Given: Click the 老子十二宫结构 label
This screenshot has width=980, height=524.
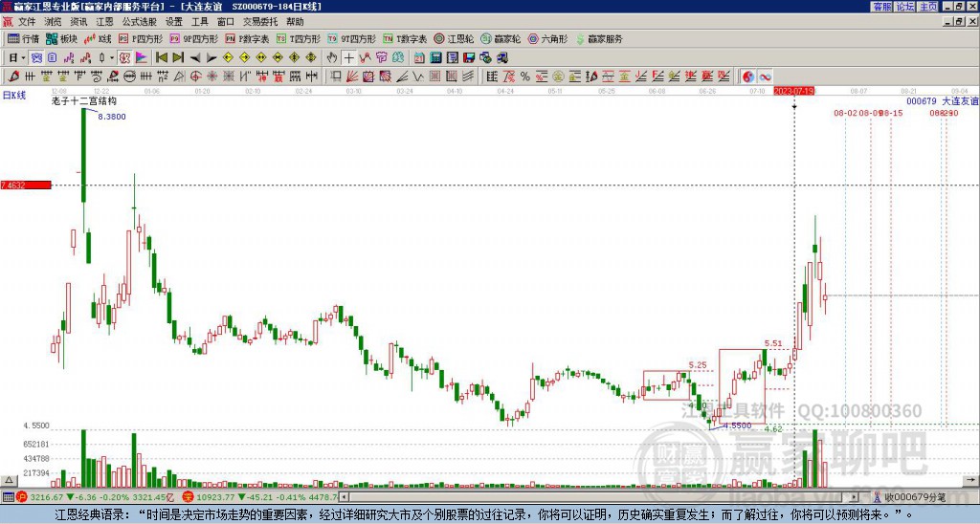Looking at the screenshot, I should 84,100.
